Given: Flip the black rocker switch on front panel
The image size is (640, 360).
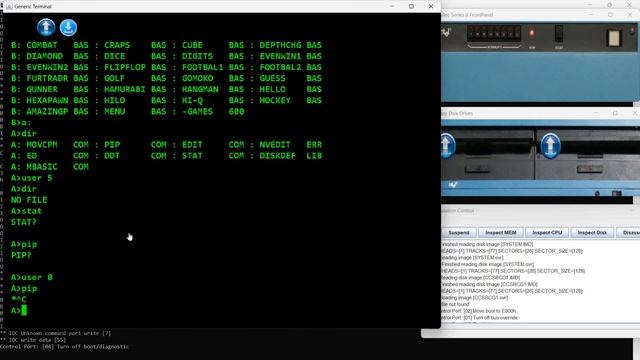Looking at the screenshot, I should tap(559, 33).
